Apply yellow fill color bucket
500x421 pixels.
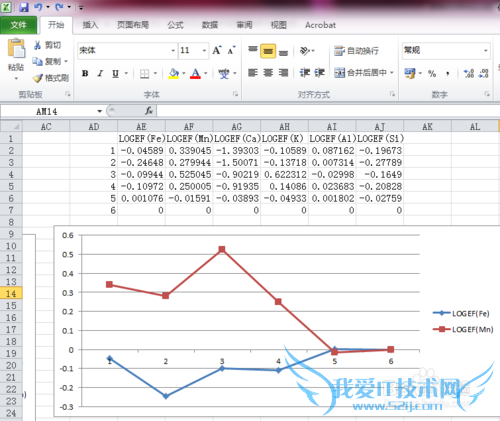click(174, 74)
